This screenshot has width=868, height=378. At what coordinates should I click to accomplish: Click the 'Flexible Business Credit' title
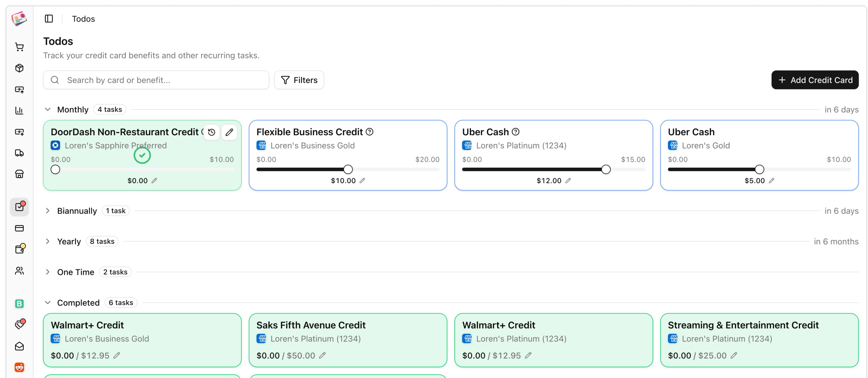click(x=309, y=132)
